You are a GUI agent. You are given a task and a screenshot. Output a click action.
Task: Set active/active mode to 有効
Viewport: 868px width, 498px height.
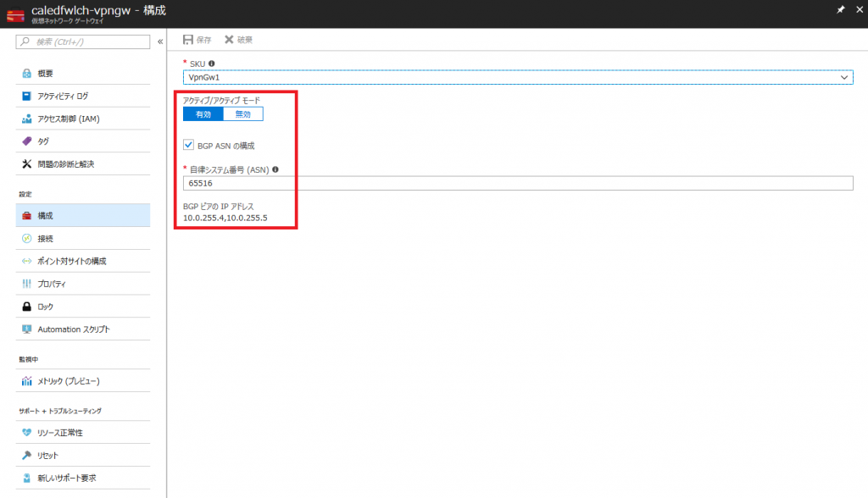203,114
